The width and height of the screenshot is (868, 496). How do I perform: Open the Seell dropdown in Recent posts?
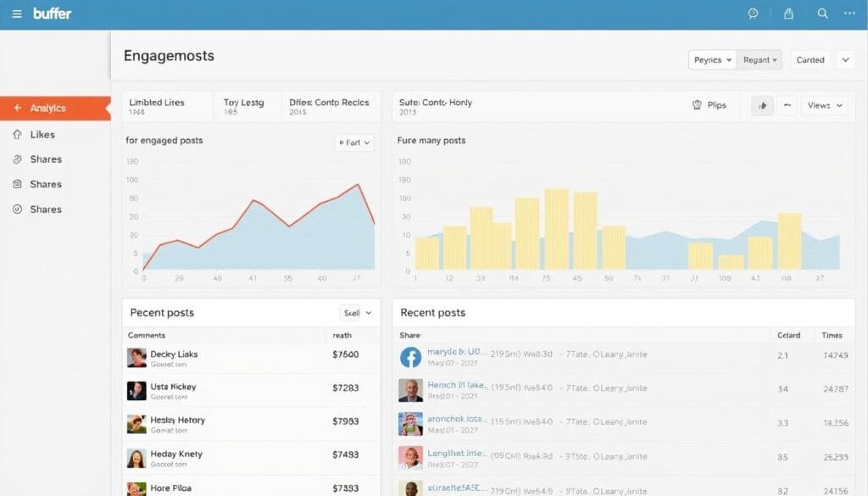356,313
